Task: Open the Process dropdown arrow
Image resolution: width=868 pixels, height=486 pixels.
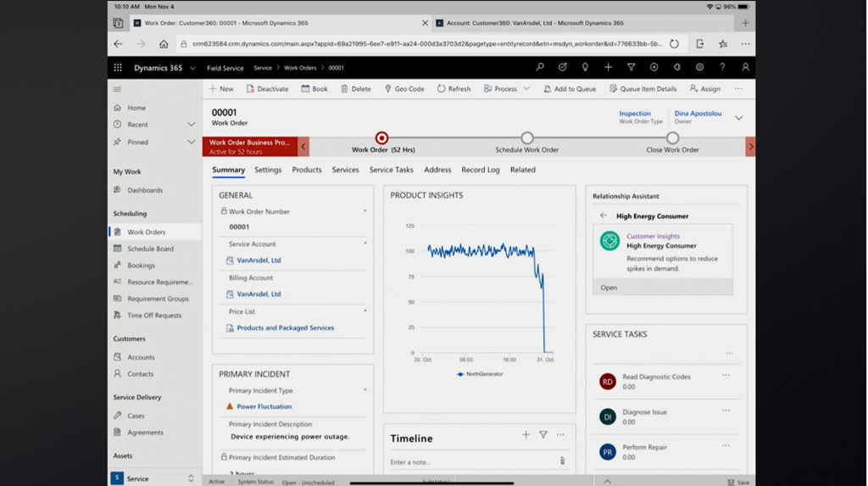Action: coord(526,89)
